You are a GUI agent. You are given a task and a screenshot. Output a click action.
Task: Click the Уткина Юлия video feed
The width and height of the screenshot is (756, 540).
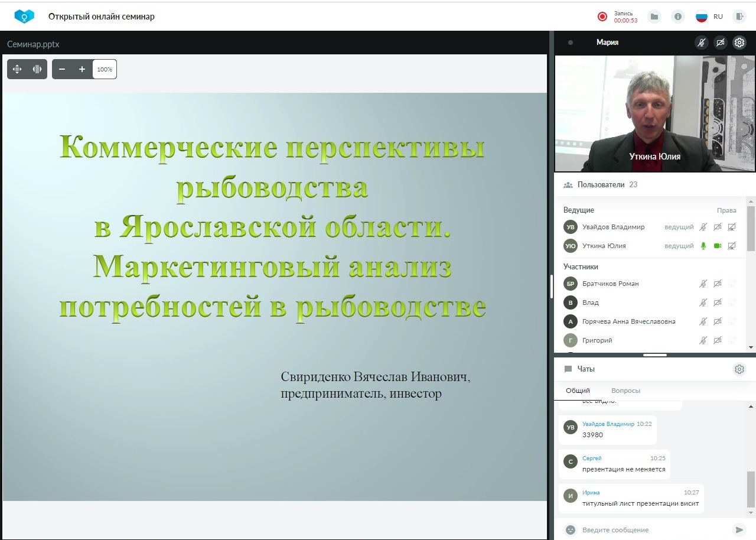coord(655,114)
